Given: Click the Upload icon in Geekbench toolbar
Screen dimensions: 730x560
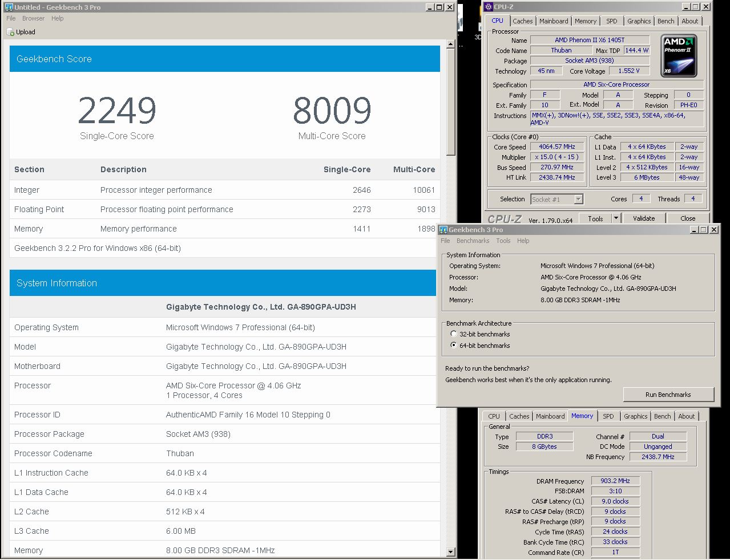Looking at the screenshot, I should pyautogui.click(x=10, y=32).
